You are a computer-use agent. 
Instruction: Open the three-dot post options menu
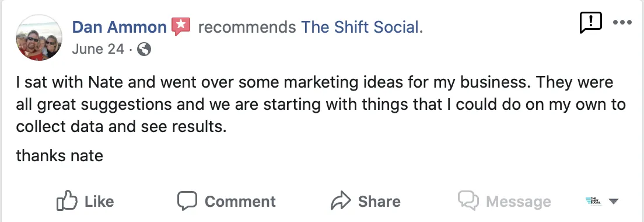622,23
